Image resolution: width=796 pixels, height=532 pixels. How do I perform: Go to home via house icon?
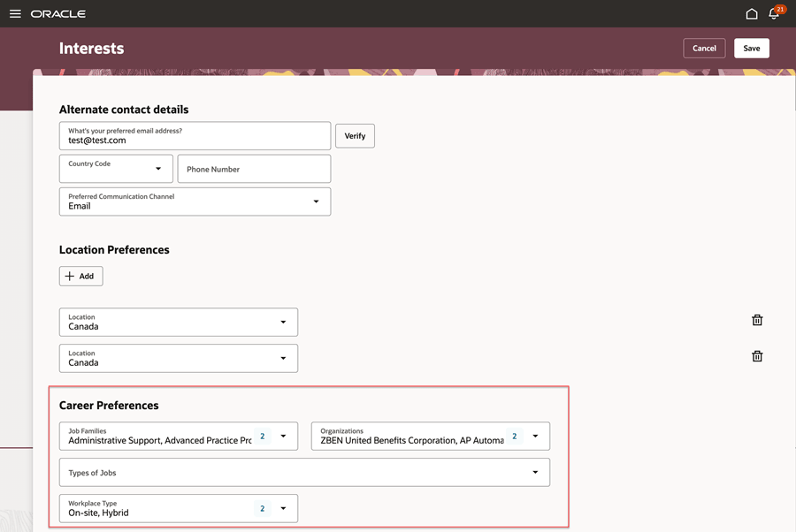tap(751, 13)
